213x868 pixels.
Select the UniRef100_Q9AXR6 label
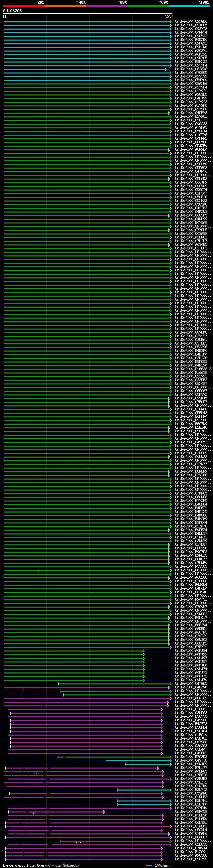[x=191, y=84]
